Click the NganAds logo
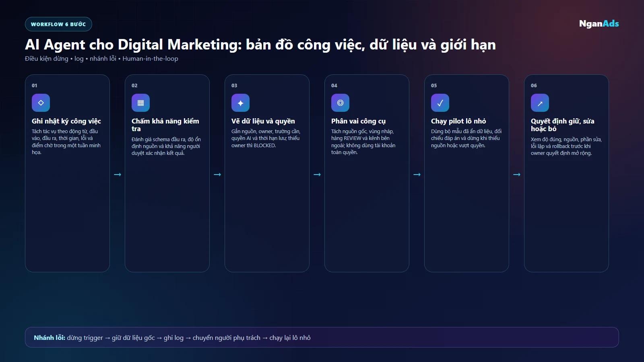The height and width of the screenshot is (362, 644). (x=599, y=24)
